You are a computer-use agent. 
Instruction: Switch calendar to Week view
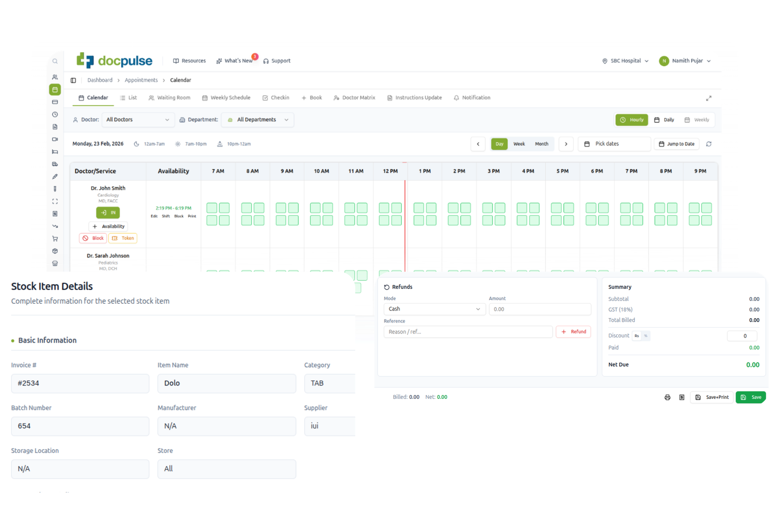[519, 144]
